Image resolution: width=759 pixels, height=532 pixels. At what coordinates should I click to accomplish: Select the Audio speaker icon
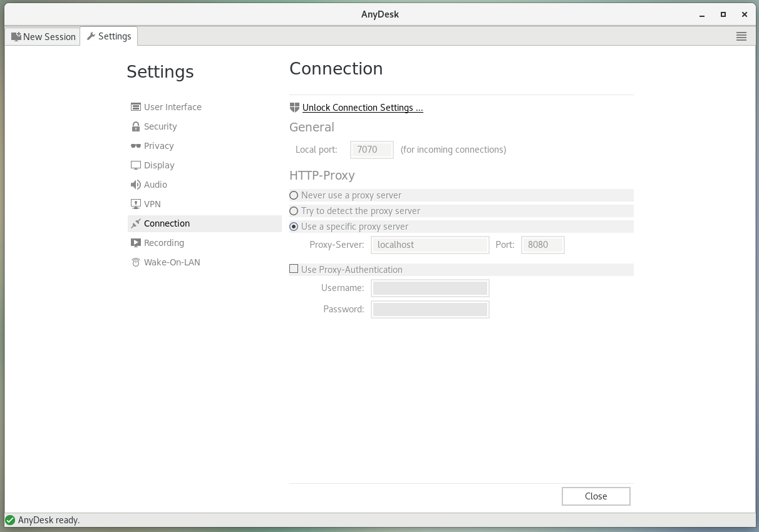[x=135, y=184]
